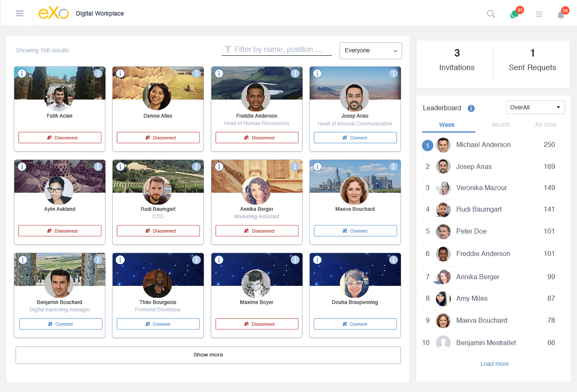Click the Load more link
This screenshot has width=577, height=392.
[x=494, y=364]
